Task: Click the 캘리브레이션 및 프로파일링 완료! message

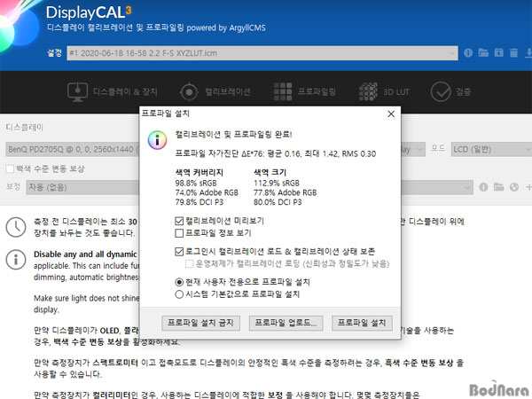Action: (x=233, y=135)
